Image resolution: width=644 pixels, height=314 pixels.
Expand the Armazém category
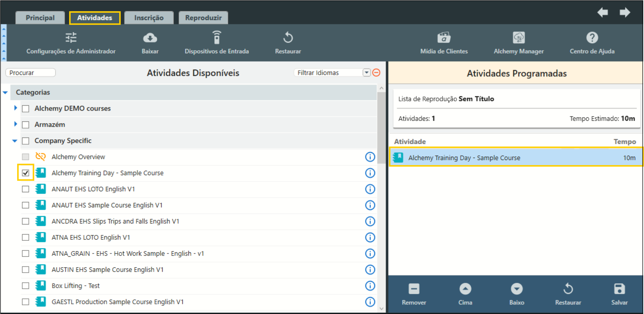[x=15, y=124]
